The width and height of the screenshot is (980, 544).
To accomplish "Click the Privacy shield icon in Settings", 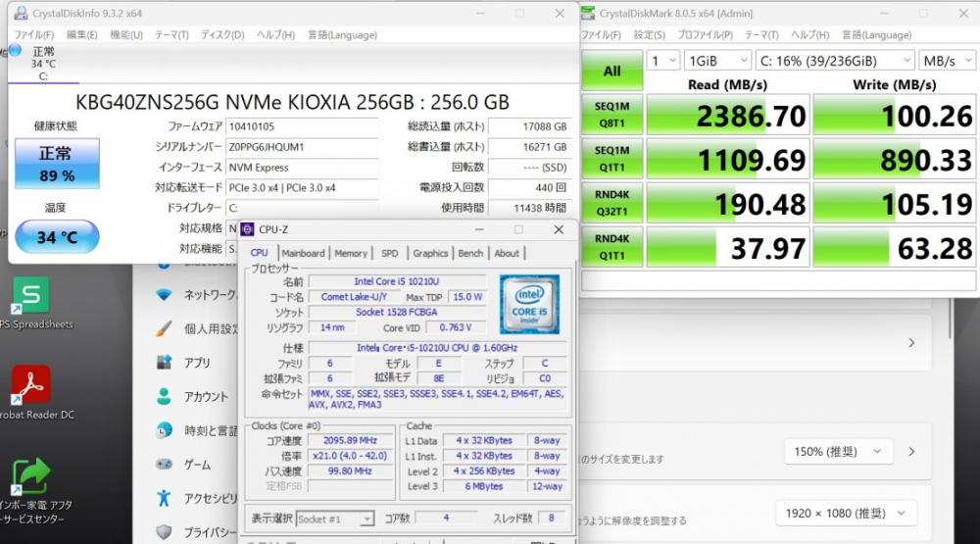I will click(x=164, y=531).
